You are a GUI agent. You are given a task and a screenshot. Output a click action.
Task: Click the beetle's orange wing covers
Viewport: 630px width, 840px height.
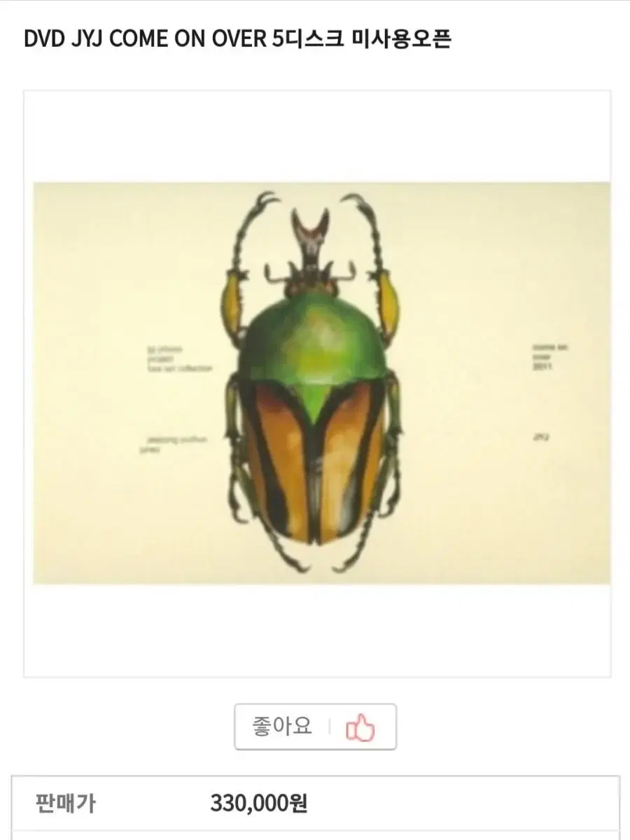point(313,463)
